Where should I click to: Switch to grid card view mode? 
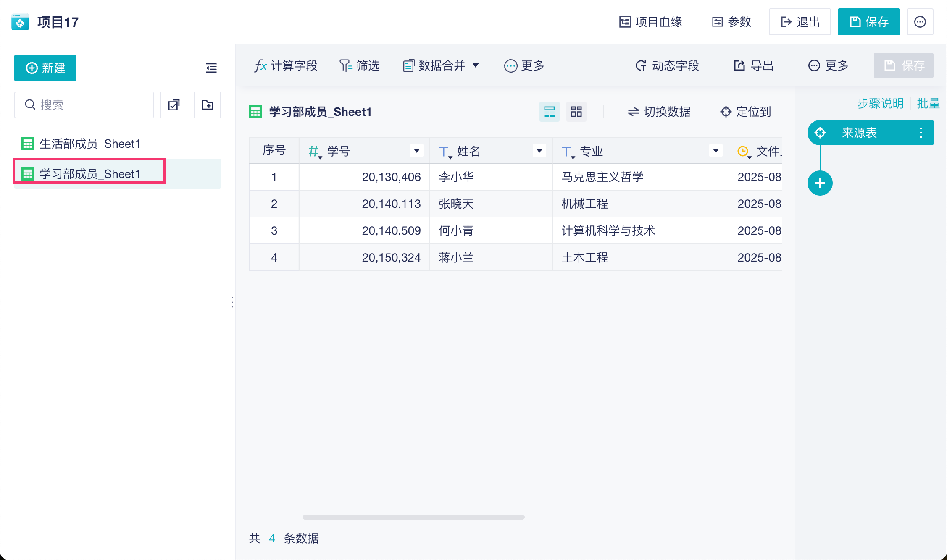click(576, 112)
